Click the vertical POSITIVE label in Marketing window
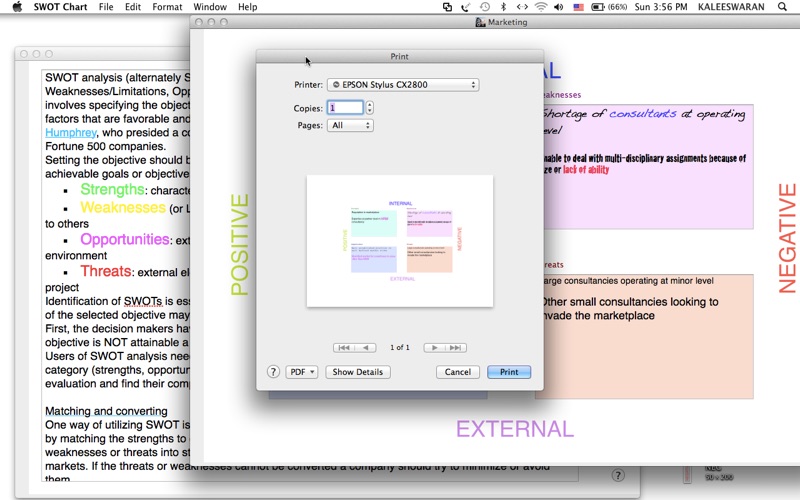Viewport: 800px width, 500px height. click(x=239, y=244)
